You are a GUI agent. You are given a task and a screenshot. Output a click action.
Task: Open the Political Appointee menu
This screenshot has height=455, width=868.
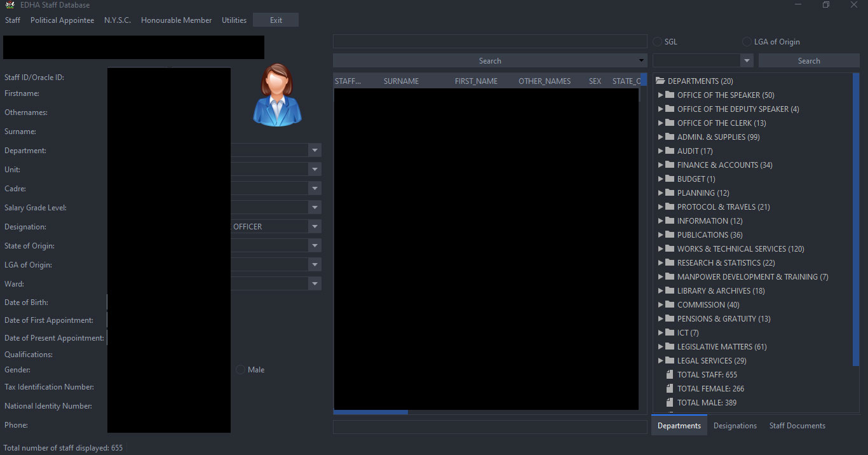(62, 20)
